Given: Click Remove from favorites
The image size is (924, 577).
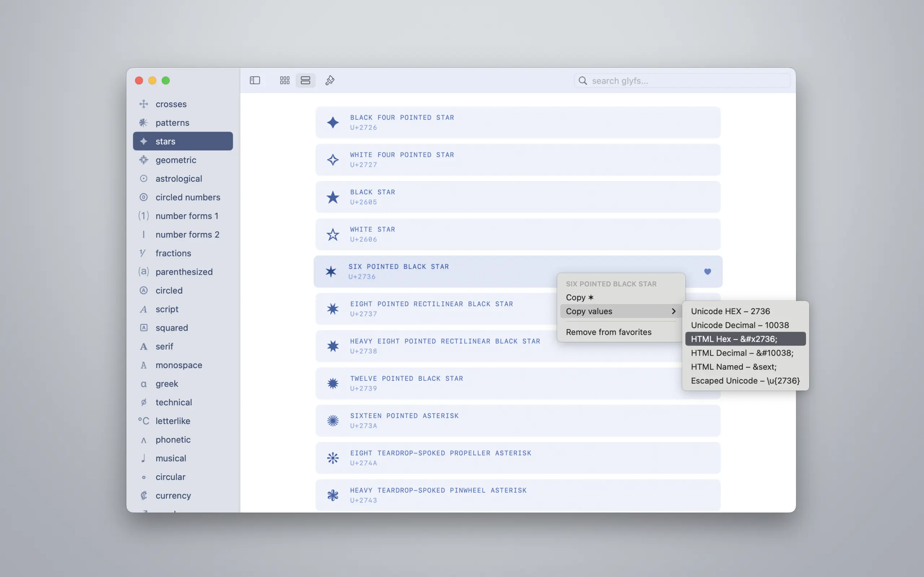Looking at the screenshot, I should 608,332.
